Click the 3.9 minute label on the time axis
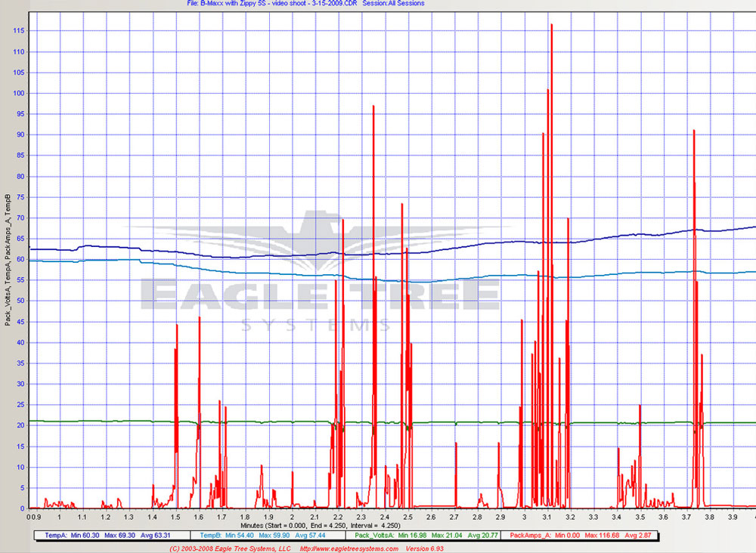Screen dimensions: 756x553 (733, 517)
